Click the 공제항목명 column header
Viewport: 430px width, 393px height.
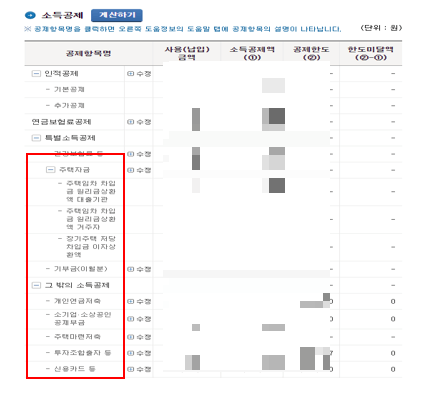click(x=88, y=53)
